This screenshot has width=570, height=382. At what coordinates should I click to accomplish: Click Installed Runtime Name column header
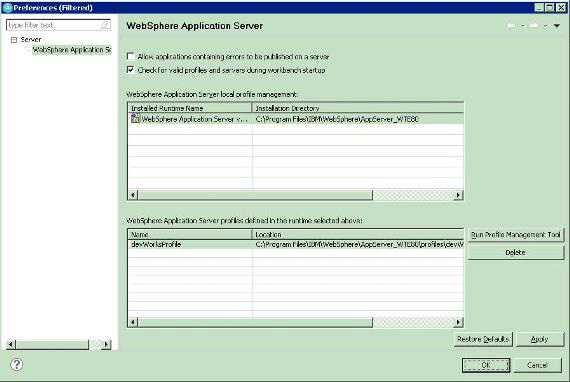tap(189, 108)
